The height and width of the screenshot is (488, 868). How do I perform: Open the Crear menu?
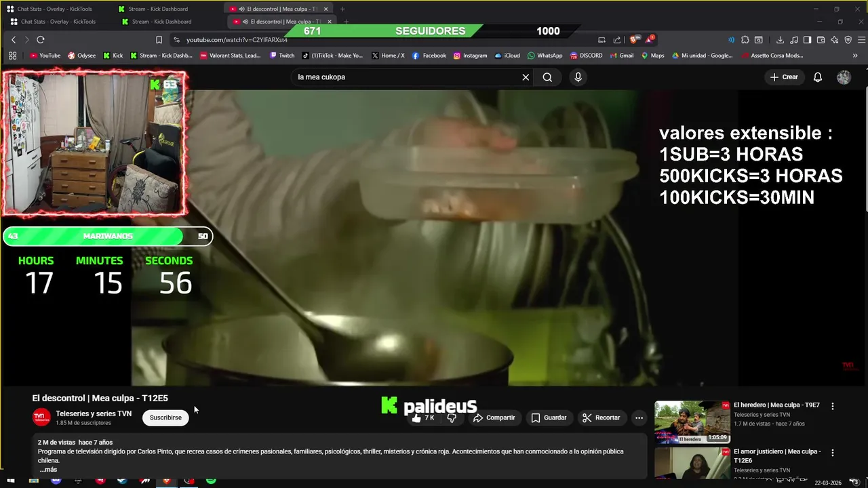(784, 77)
